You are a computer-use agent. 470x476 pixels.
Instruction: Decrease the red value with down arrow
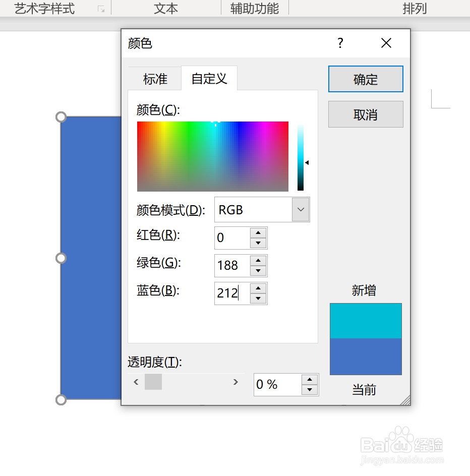(x=258, y=243)
